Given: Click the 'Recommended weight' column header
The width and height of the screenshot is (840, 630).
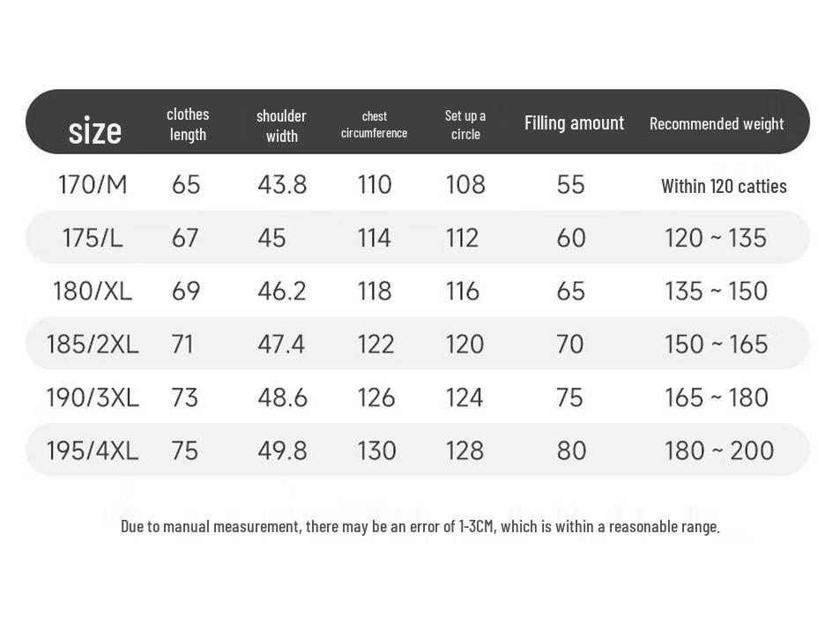Looking at the screenshot, I should click(x=716, y=123).
